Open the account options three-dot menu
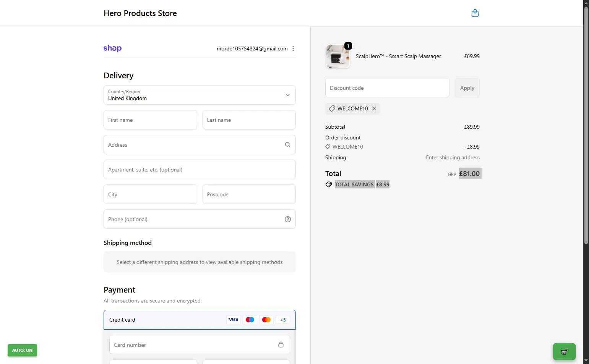 [x=293, y=49]
